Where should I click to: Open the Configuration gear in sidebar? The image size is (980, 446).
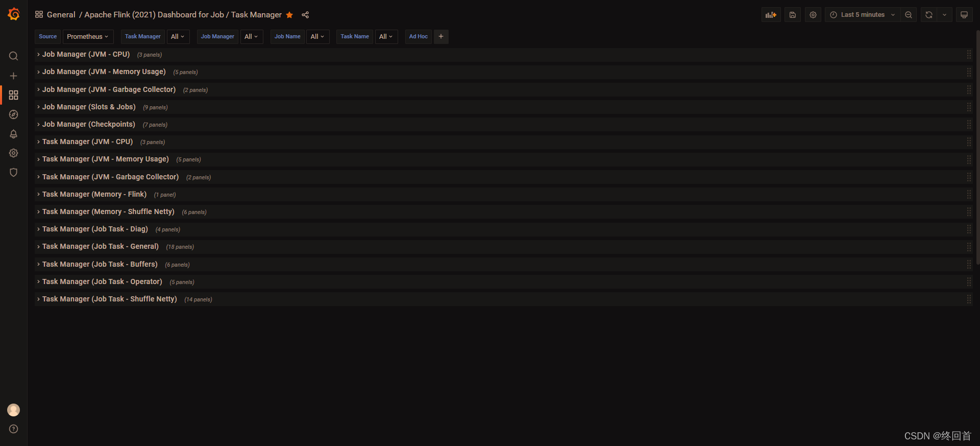click(14, 153)
